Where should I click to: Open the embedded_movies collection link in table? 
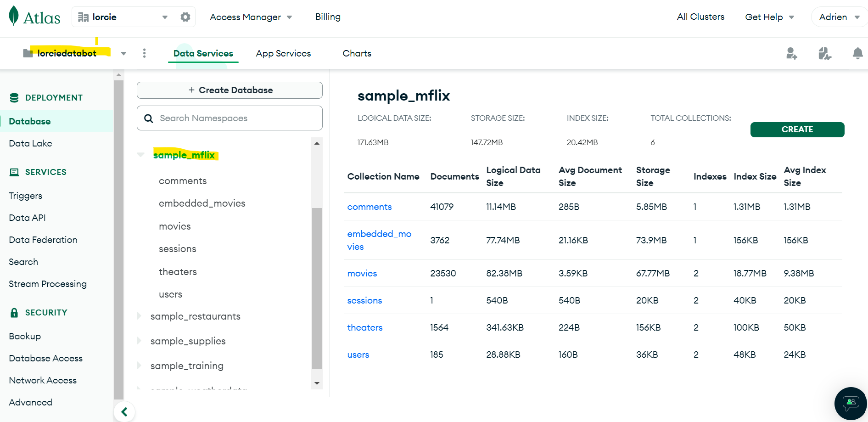[x=379, y=240]
